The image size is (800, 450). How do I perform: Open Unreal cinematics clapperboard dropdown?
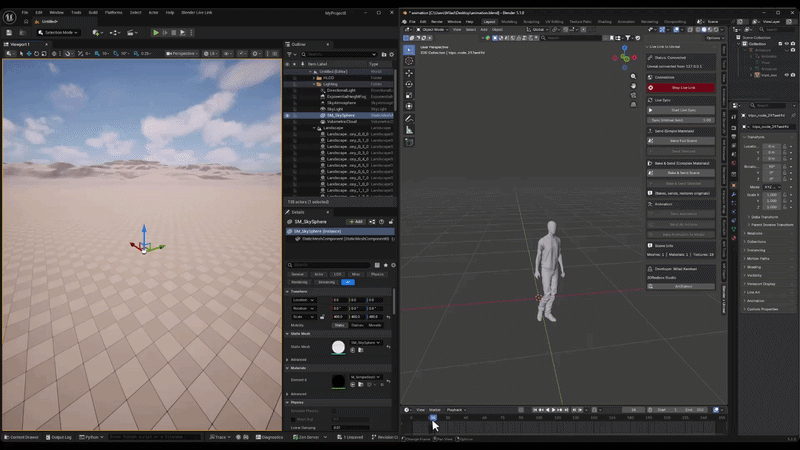[132, 33]
